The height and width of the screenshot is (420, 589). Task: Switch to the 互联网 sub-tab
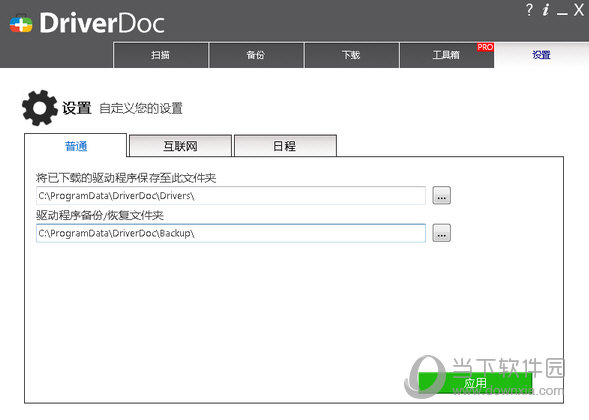pos(180,146)
